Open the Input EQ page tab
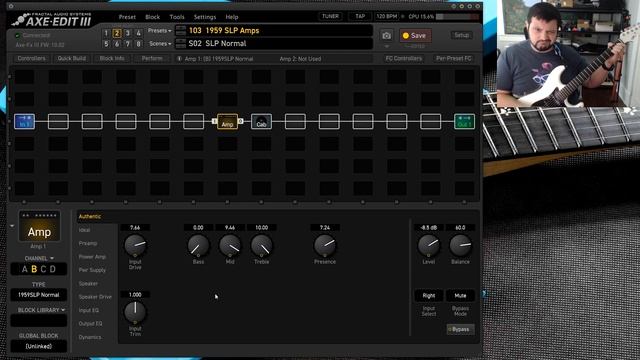 89,311
